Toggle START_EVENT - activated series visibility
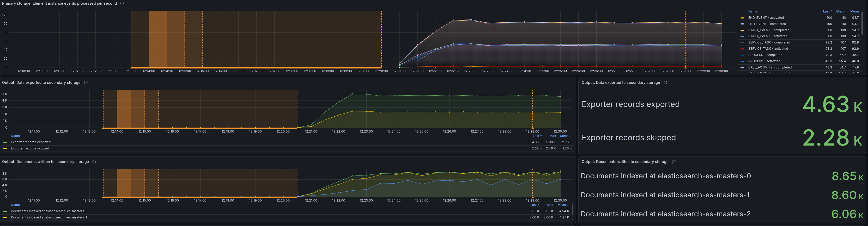This screenshot has height=226, width=868. (x=768, y=36)
